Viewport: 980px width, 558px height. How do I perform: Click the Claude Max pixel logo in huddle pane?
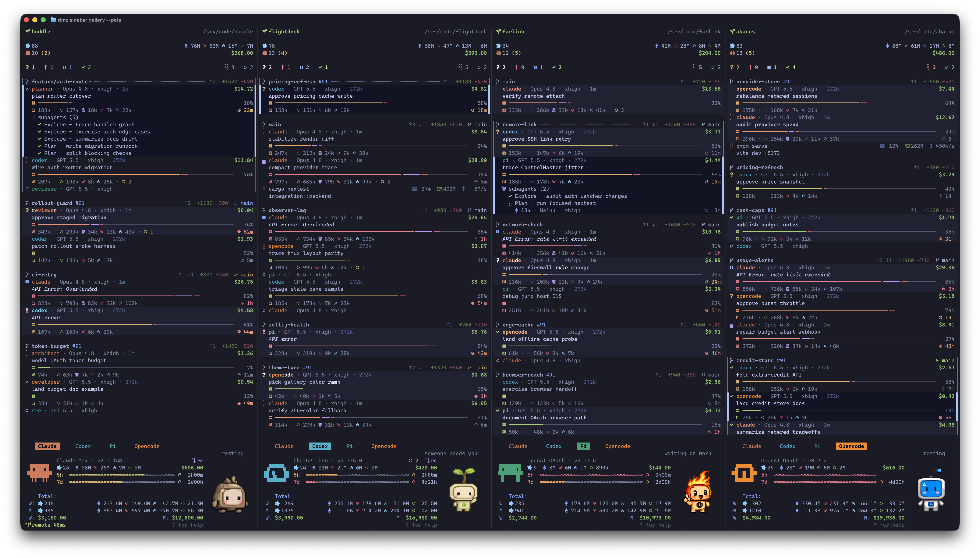coord(39,473)
